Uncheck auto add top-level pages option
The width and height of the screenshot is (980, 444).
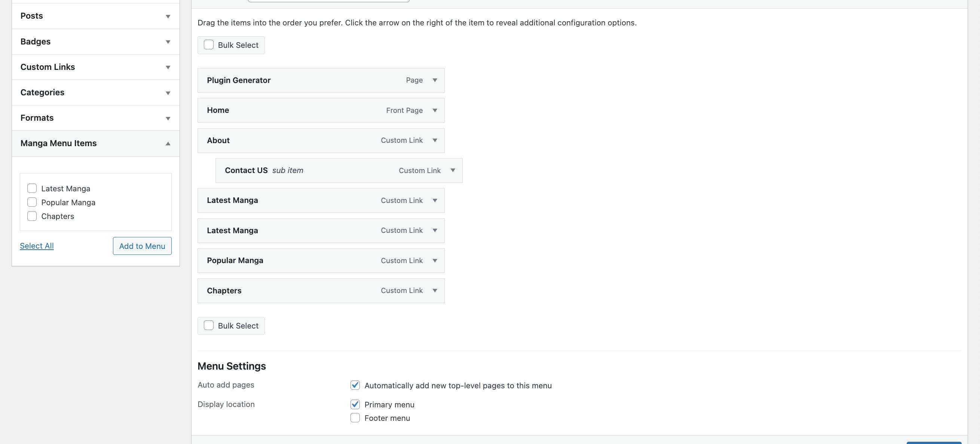(355, 385)
